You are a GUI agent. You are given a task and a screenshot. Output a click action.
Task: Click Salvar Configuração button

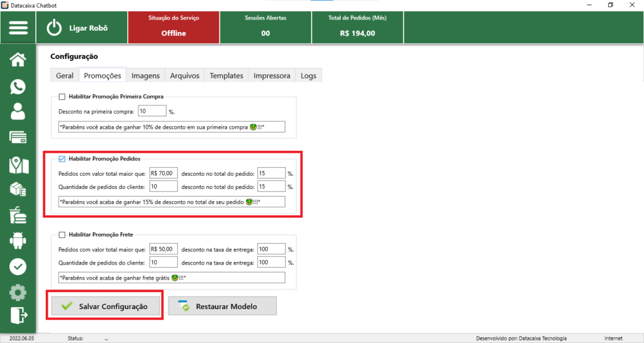(105, 307)
